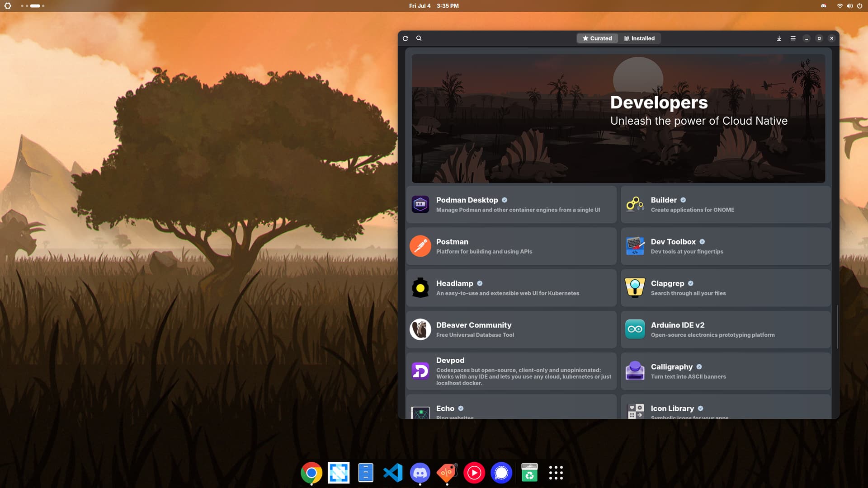Open the Postman title
This screenshot has height=488, width=868.
point(452,242)
